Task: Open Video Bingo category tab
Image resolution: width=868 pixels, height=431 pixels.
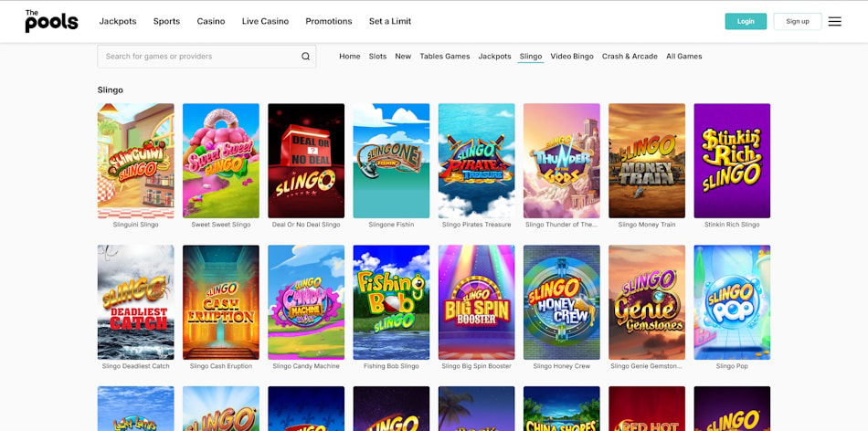Action: pyautogui.click(x=572, y=57)
